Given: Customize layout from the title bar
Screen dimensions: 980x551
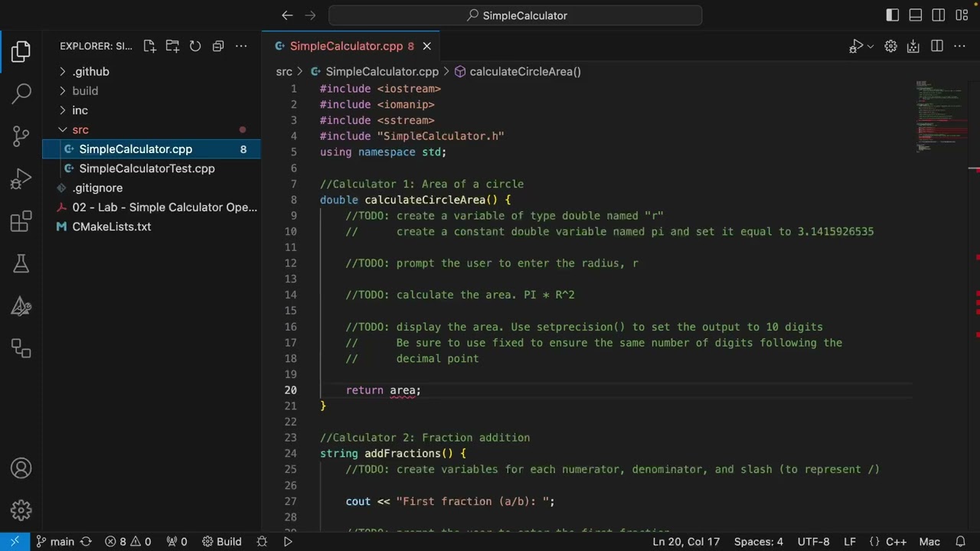Looking at the screenshot, I should pos(962,15).
